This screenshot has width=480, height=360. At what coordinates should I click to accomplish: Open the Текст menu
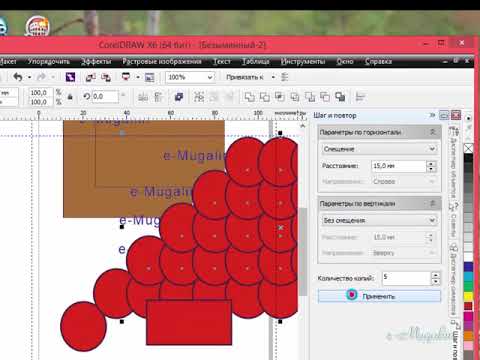click(222, 61)
